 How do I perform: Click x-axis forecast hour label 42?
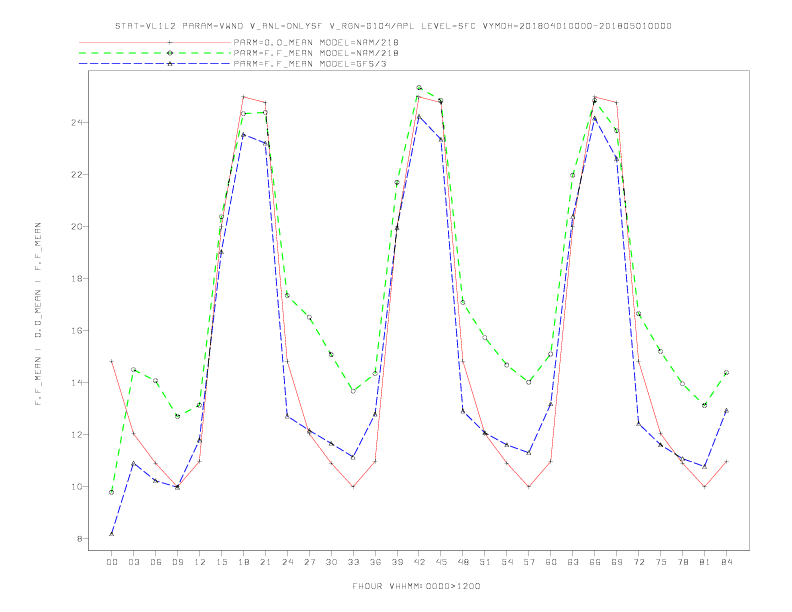coord(419,562)
